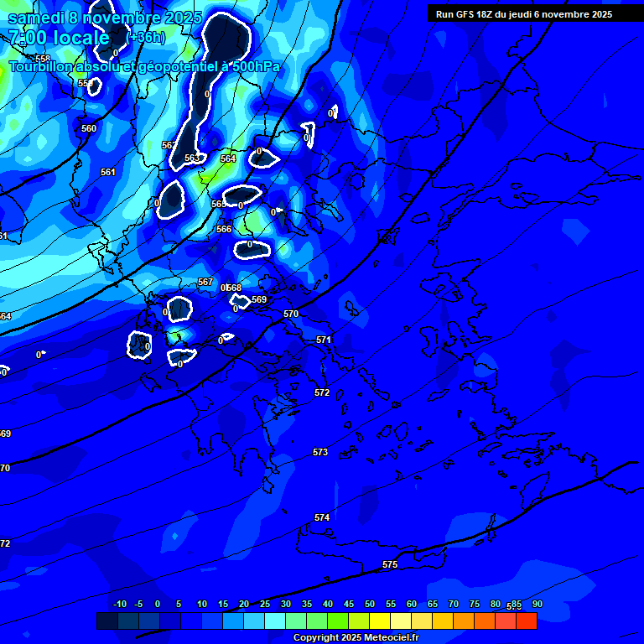Click the Run GFS 18Z header banner

(x=524, y=14)
